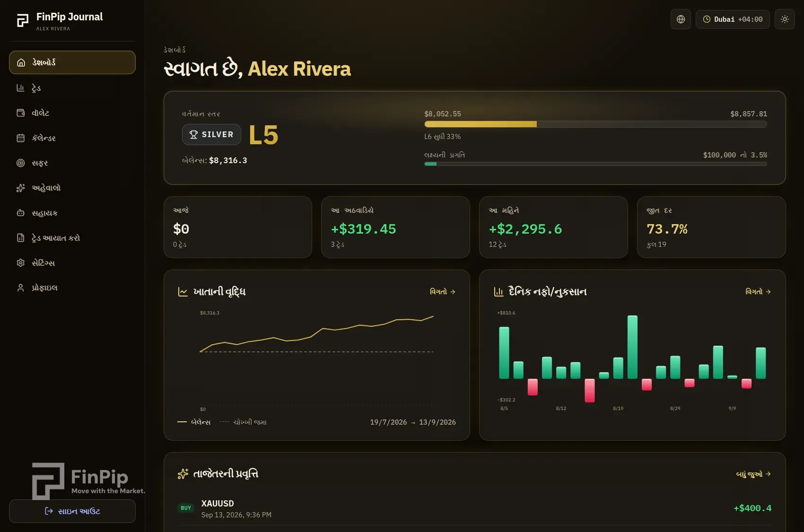Click the target journey icon in sidebar

(x=20, y=163)
